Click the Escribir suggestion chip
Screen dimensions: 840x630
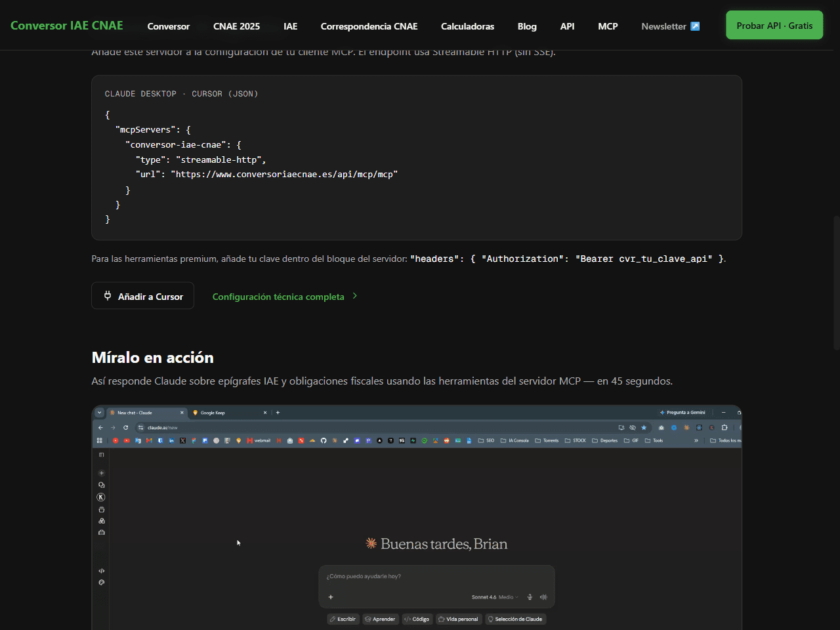coord(343,619)
